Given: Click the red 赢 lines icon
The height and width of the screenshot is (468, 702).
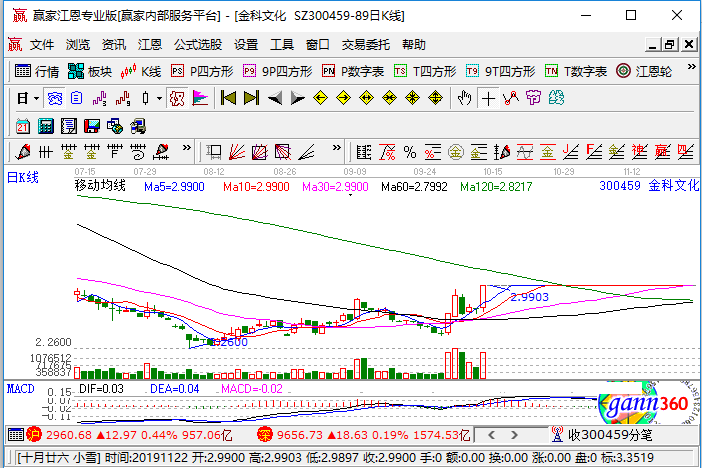Looking at the screenshot, I should click(x=662, y=152).
